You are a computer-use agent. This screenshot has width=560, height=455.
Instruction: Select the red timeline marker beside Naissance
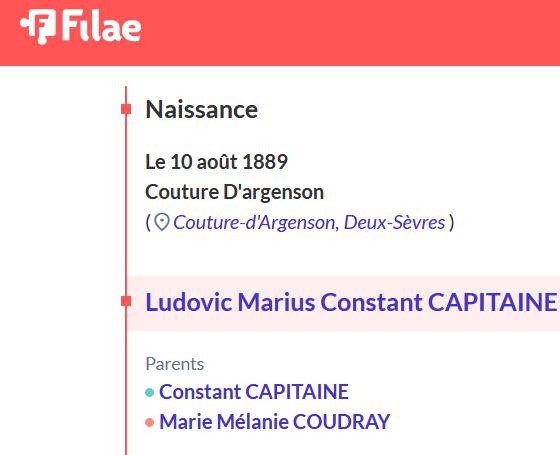[126, 109]
